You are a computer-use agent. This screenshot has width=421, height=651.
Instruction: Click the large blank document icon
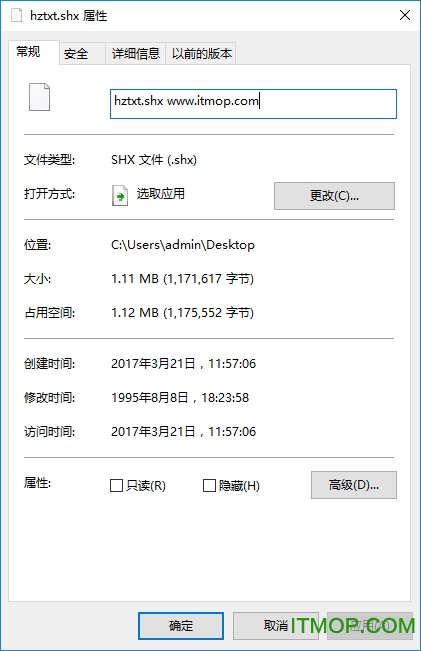click(x=39, y=97)
